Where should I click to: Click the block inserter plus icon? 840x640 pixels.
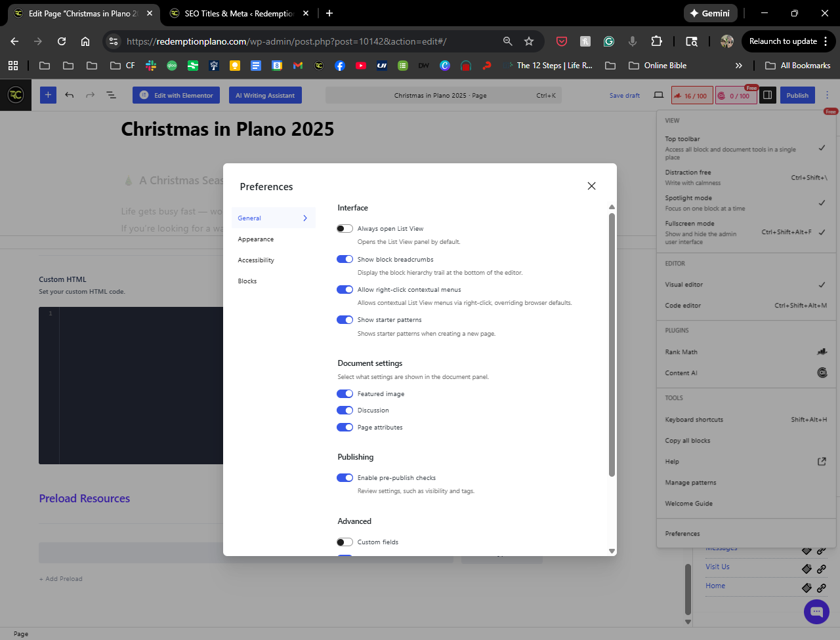(48, 95)
